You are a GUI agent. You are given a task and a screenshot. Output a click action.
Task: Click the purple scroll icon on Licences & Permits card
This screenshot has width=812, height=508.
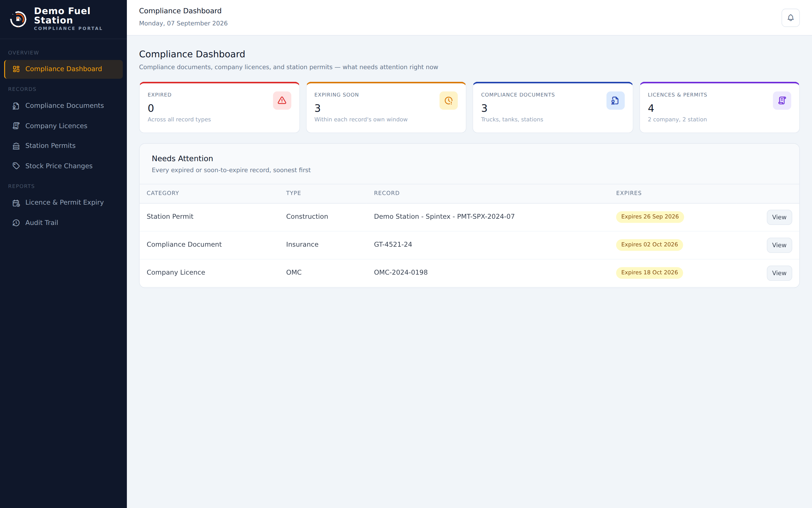[x=782, y=100]
